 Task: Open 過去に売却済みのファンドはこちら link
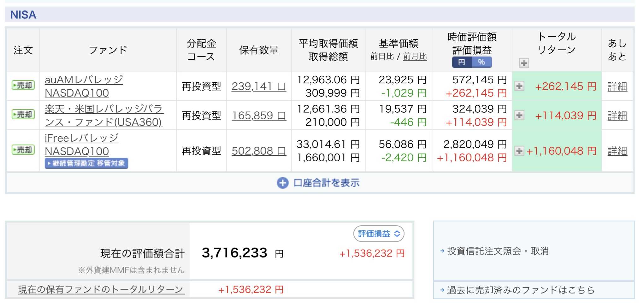tap(520, 290)
